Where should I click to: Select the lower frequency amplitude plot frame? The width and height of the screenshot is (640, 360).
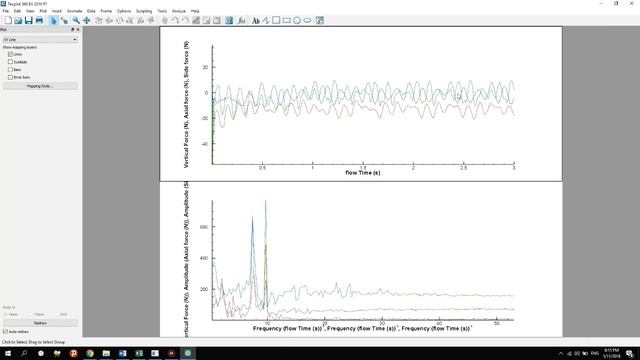[x=361, y=260]
